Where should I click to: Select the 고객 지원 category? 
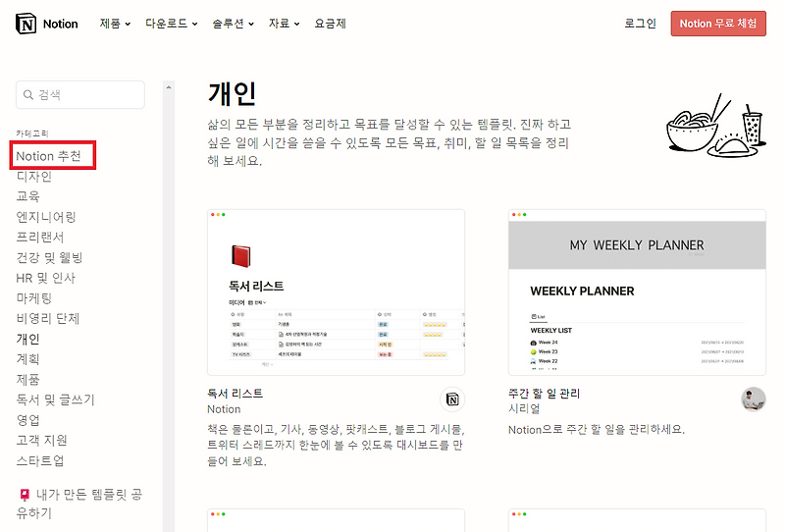tap(41, 441)
